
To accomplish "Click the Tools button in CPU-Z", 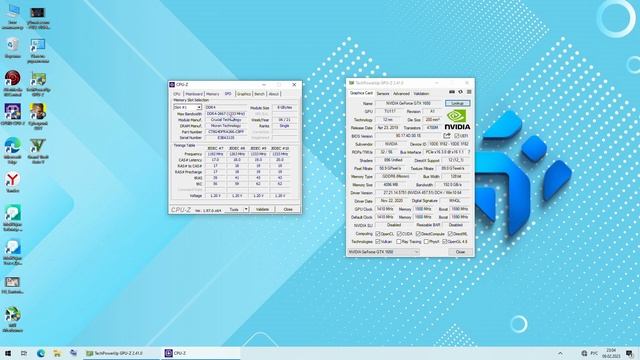I will tap(234, 209).
